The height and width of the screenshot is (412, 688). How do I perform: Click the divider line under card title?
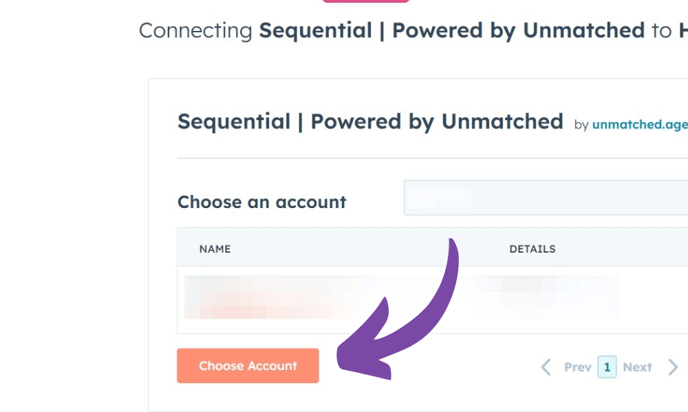432,158
